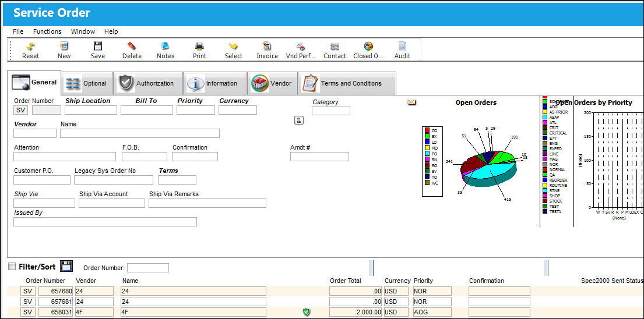The height and width of the screenshot is (319, 644).
Task: Open the Functions menu
Action: [47, 31]
